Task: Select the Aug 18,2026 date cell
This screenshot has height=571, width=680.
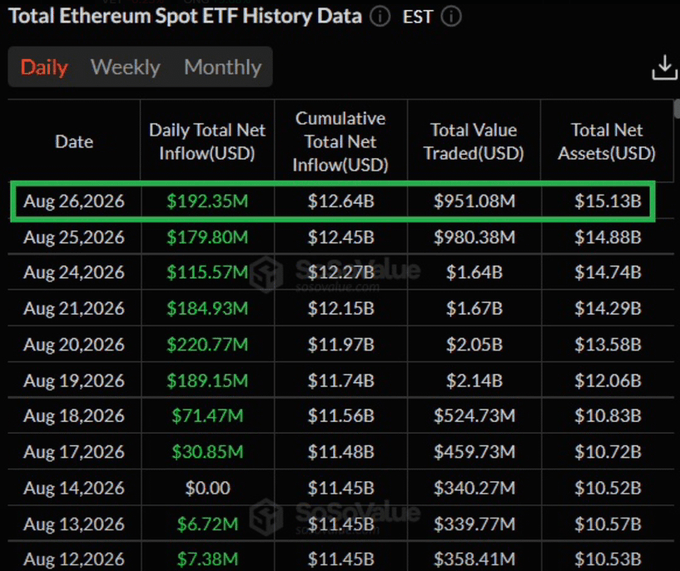Action: coord(74,416)
